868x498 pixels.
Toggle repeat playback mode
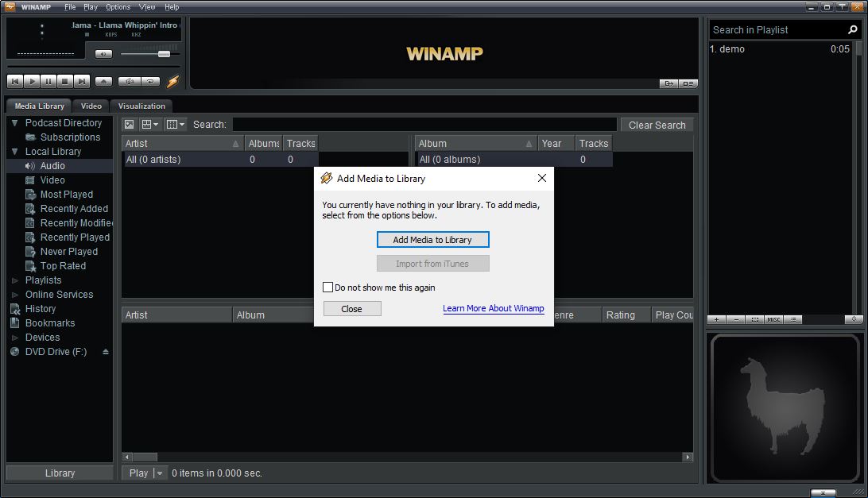tap(150, 81)
